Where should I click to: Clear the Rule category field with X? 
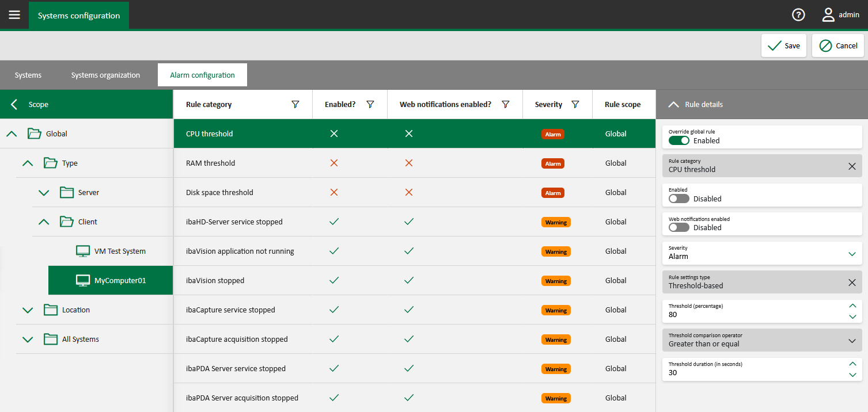click(x=852, y=166)
